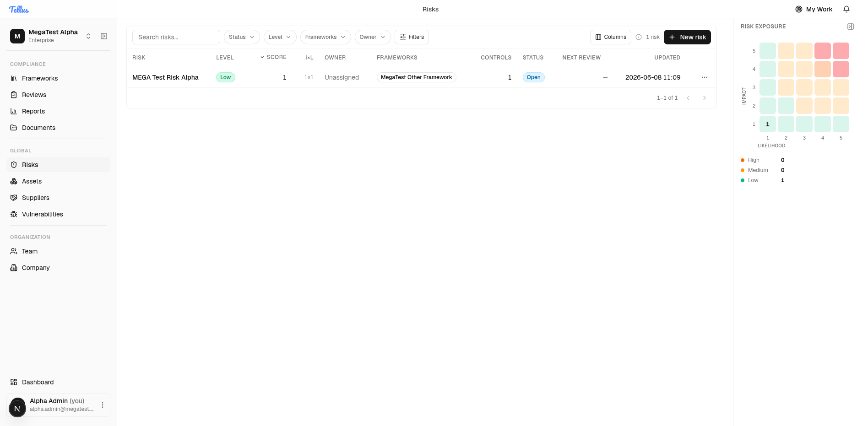Click the Vulnerabilities bug icon

tap(14, 214)
